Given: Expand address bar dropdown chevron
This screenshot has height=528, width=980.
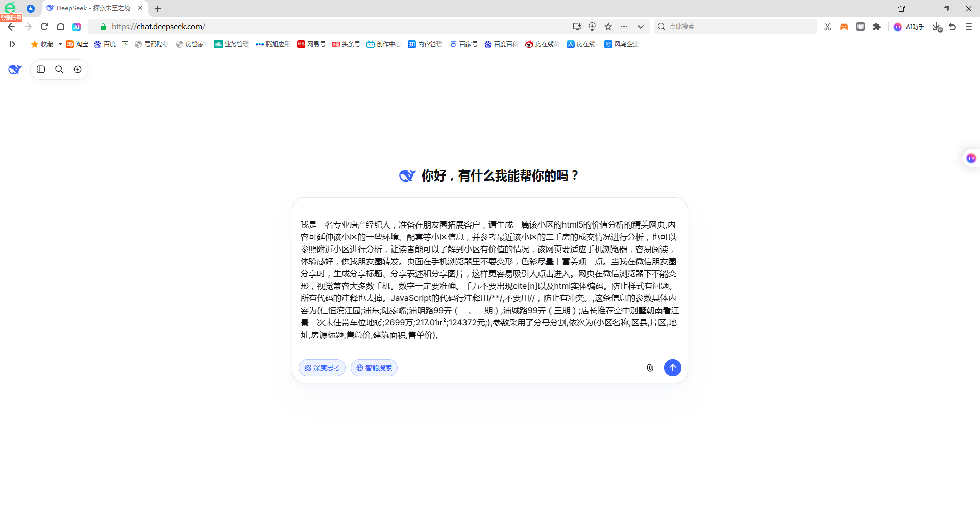Looking at the screenshot, I should pyautogui.click(x=641, y=27).
